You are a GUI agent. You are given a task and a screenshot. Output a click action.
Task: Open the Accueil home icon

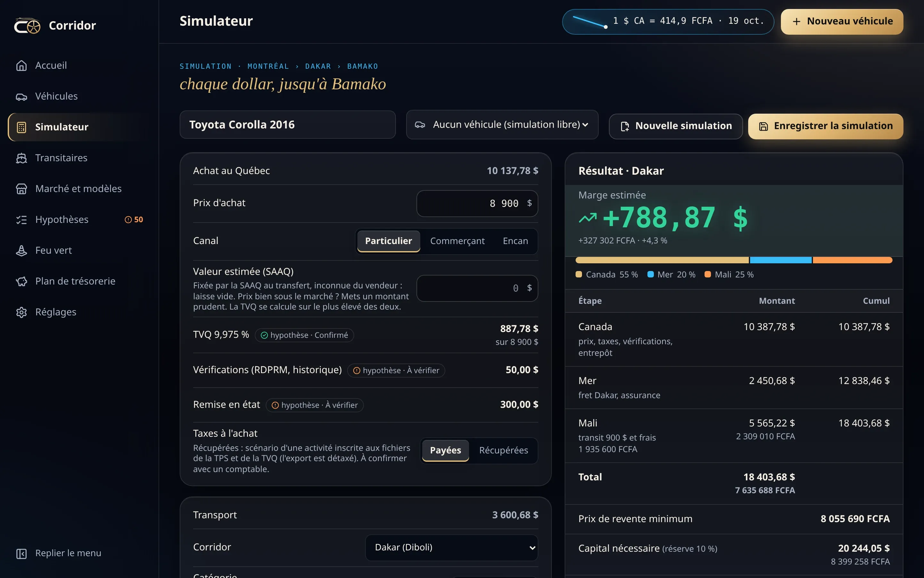21,66
